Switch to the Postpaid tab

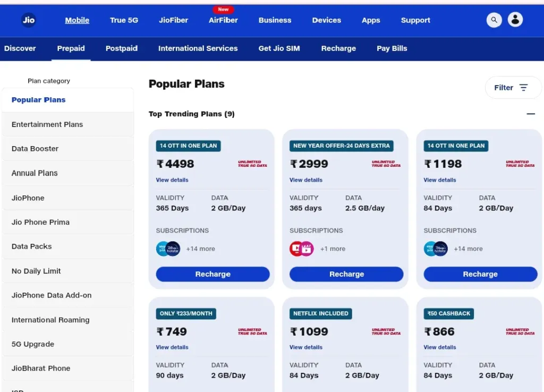[x=121, y=48]
